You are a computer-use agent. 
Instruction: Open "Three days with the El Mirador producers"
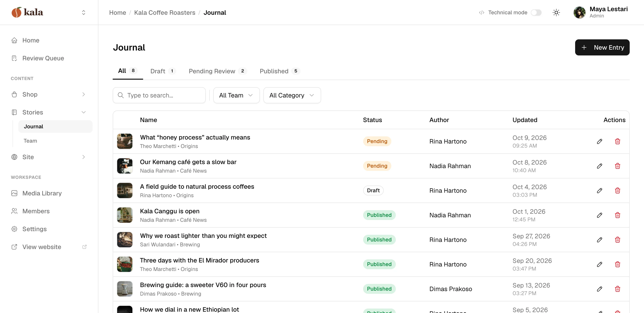point(199,260)
